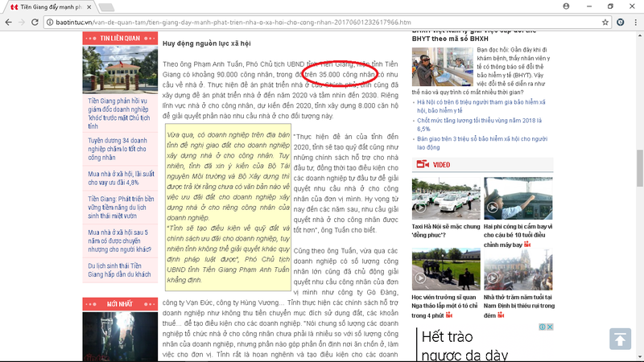Image resolution: width=644 pixels, height=362 pixels.
Task: Click the MỚI NHẤT header
Action: [120, 304]
